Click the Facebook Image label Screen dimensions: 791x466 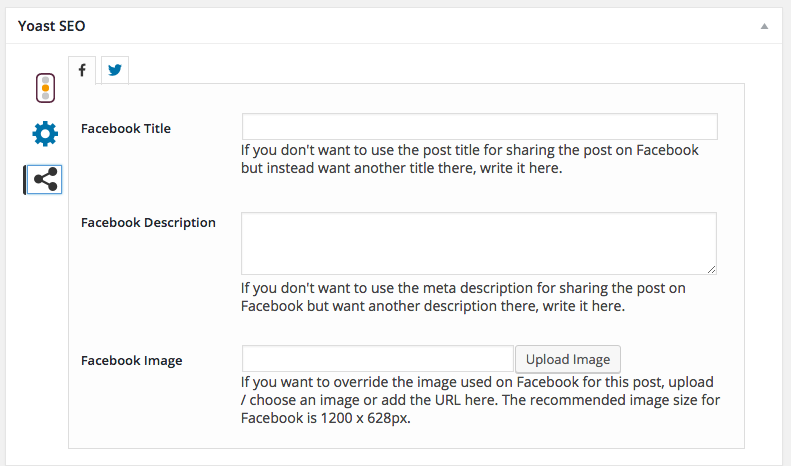132,361
